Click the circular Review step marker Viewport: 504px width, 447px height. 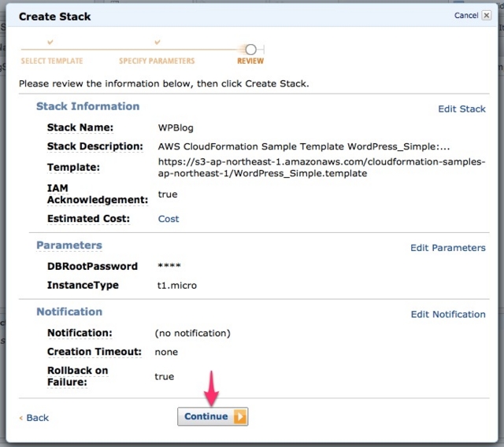pyautogui.click(x=250, y=50)
